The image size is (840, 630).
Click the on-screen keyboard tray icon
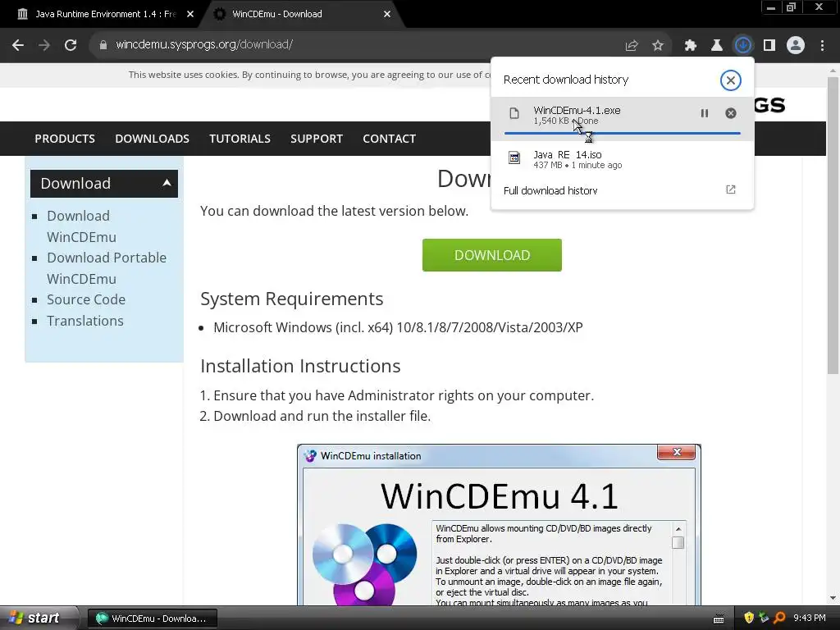[x=719, y=619]
